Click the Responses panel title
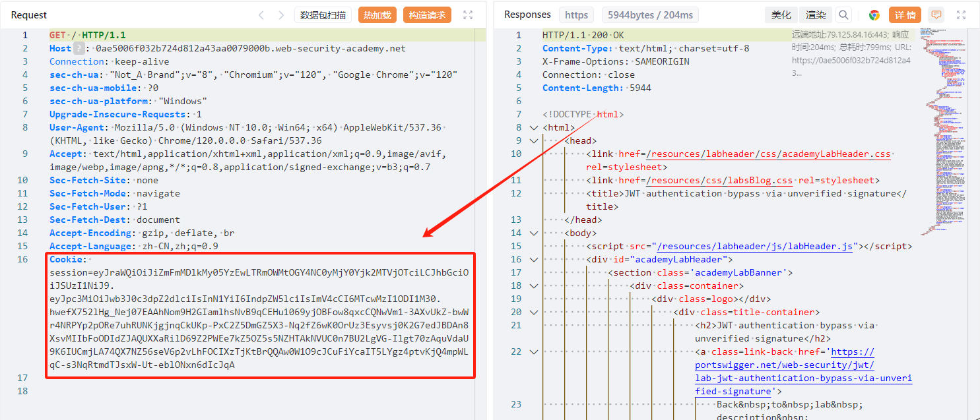This screenshot has height=420, width=980. [527, 15]
